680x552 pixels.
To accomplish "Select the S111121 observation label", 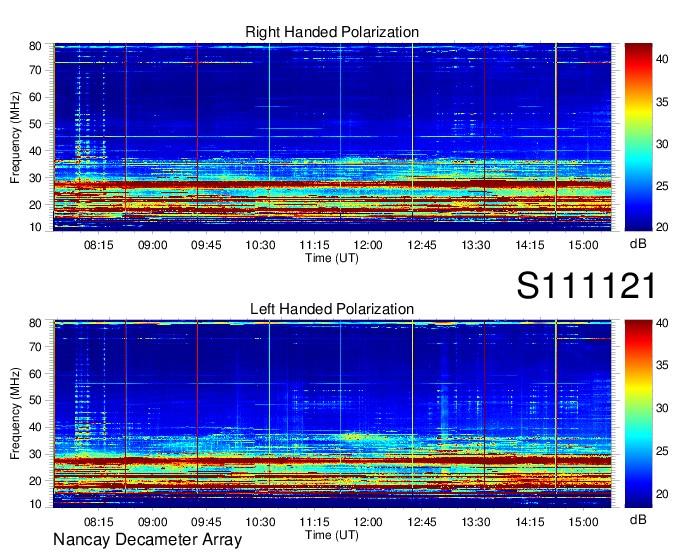I will 586,286.
